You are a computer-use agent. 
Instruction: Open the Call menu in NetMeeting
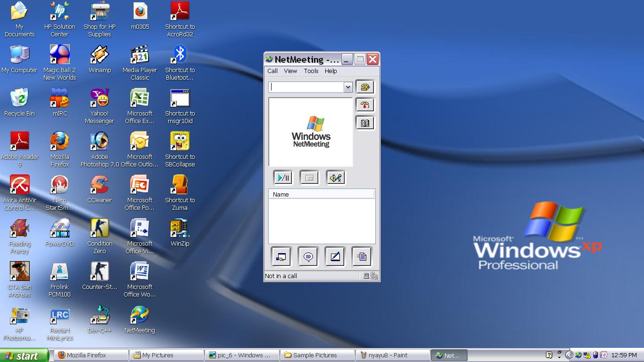[272, 71]
